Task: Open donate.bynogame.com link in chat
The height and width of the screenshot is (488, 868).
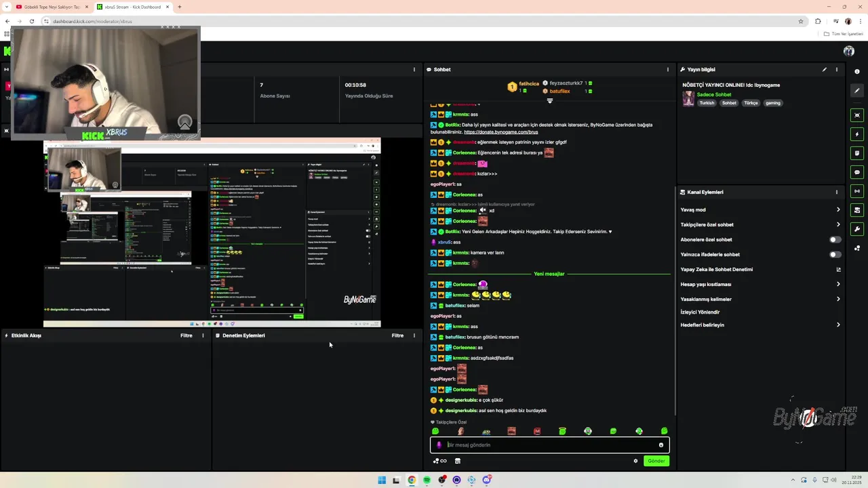Action: point(501,132)
